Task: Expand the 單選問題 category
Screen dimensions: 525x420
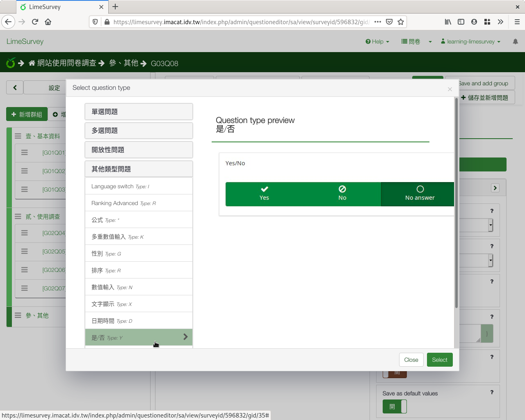Action: pyautogui.click(x=139, y=112)
